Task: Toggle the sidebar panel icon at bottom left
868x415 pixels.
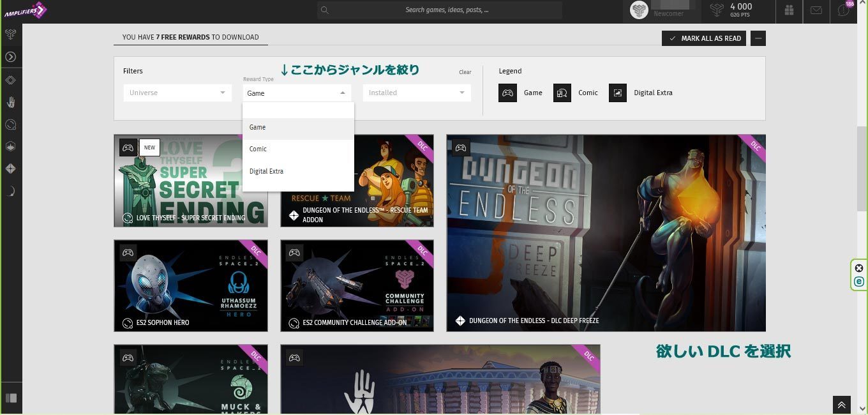Action: [x=10, y=398]
